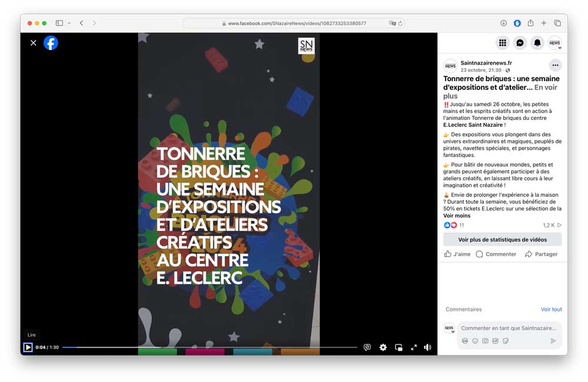Enable picture-in-picture mode
The width and height of the screenshot is (588, 382).
[x=399, y=347]
